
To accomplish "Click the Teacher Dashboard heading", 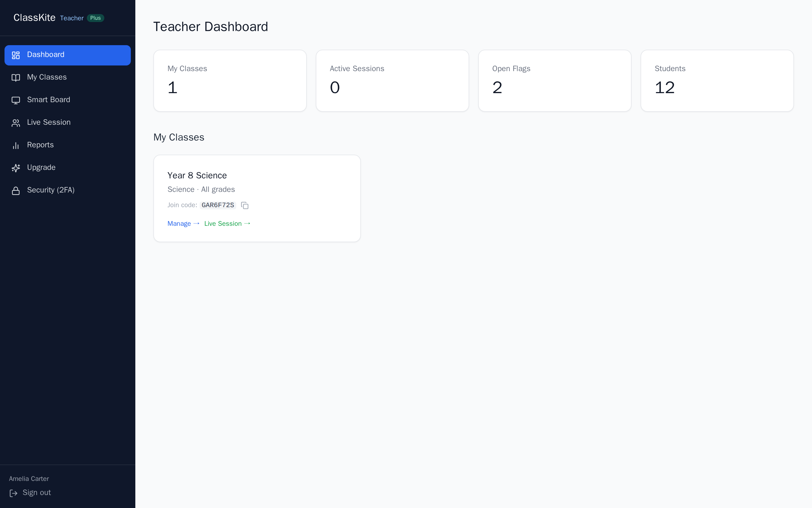I will (210, 27).
